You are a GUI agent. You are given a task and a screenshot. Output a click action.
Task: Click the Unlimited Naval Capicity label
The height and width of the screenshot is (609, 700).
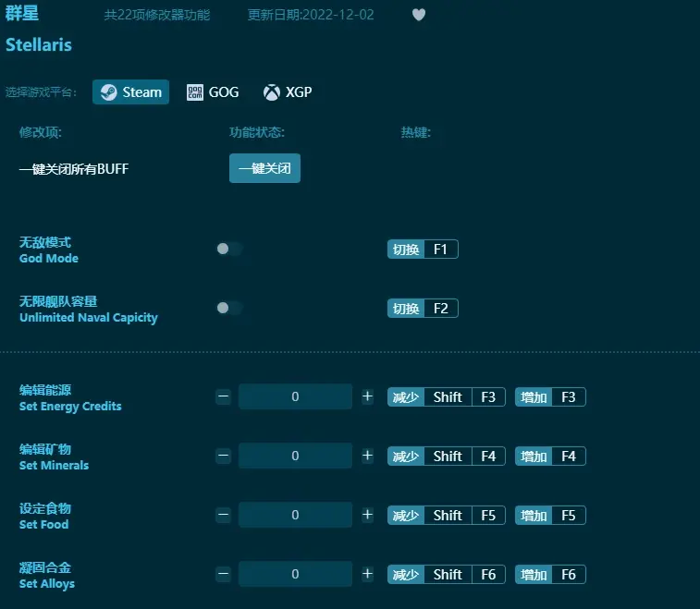[89, 318]
